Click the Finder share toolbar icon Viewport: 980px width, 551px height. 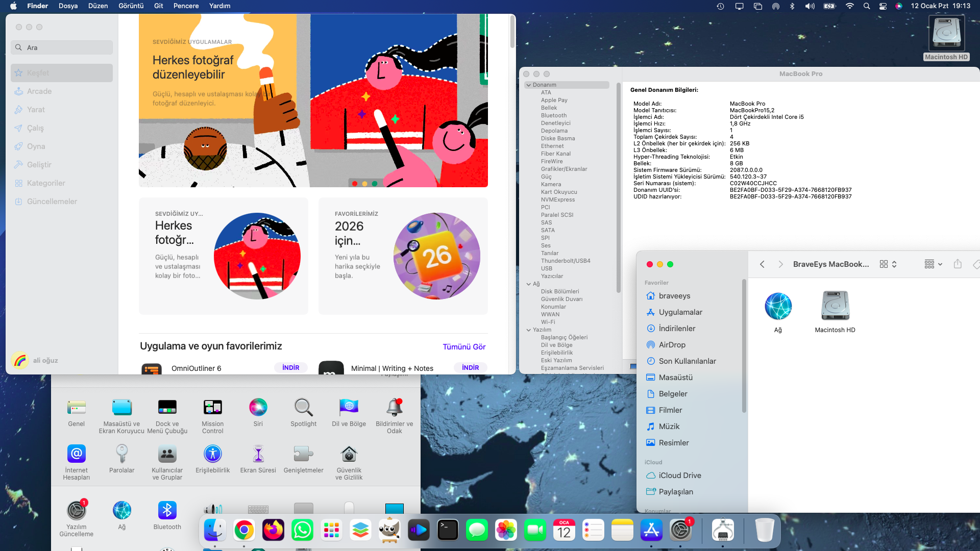pyautogui.click(x=958, y=264)
